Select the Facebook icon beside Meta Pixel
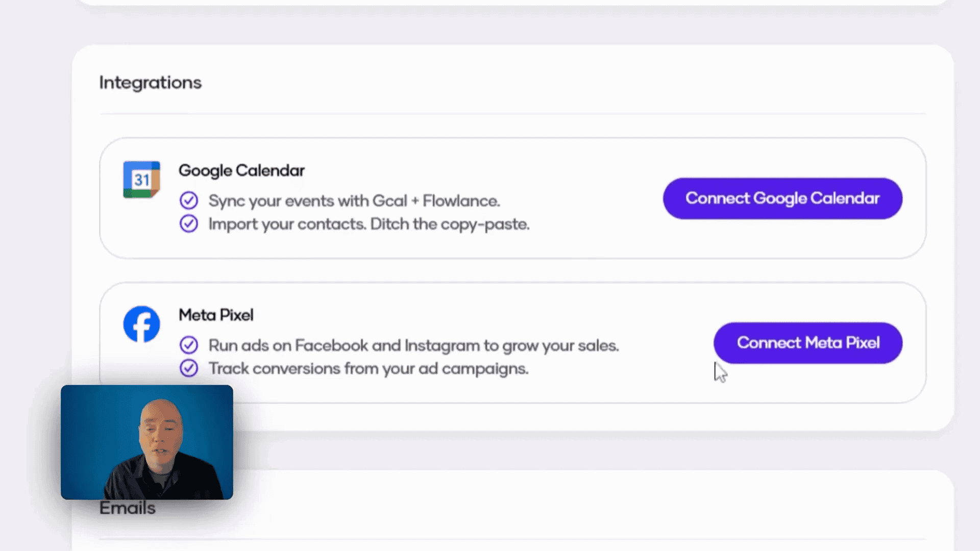The height and width of the screenshot is (551, 980). click(141, 323)
